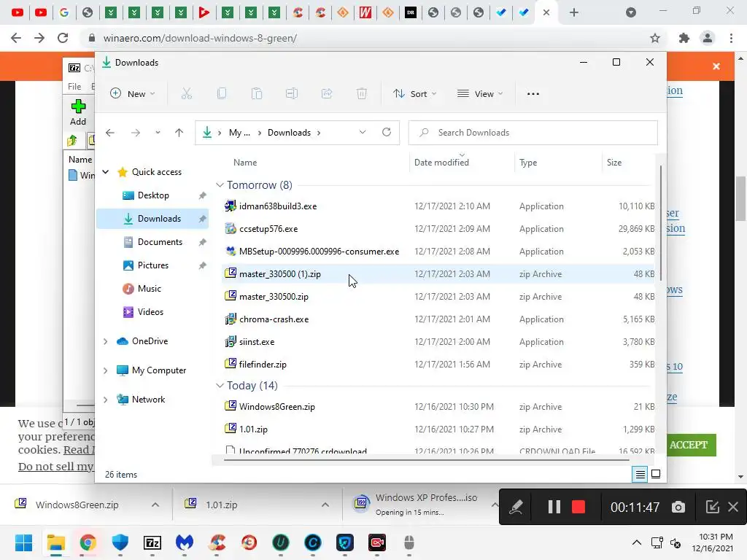
Task: Open Malwarebytes icon on the taskbar
Action: (x=185, y=542)
